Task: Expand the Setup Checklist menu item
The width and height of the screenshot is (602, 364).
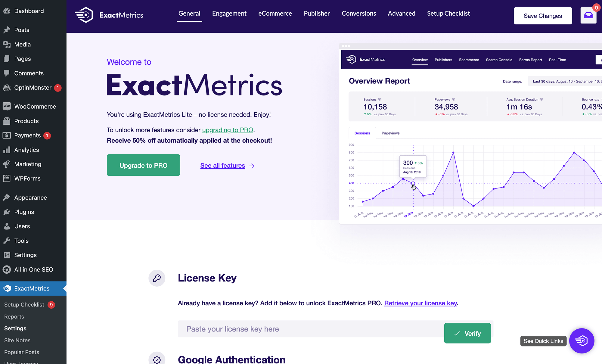Action: [x=24, y=304]
